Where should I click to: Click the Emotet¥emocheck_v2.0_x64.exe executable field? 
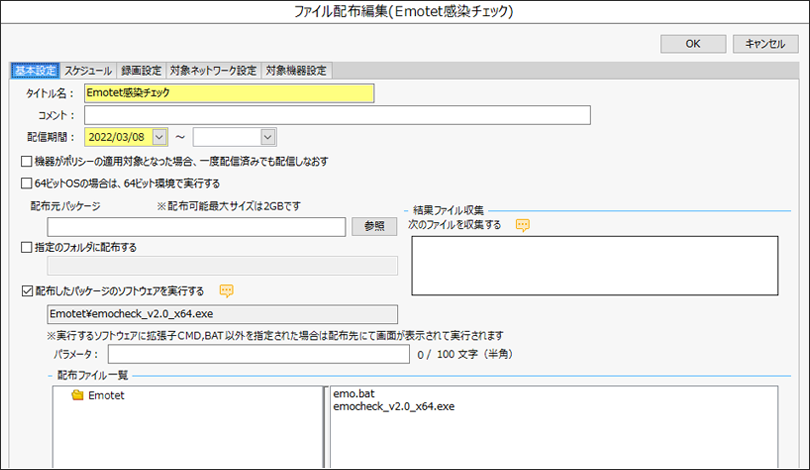[x=223, y=314]
